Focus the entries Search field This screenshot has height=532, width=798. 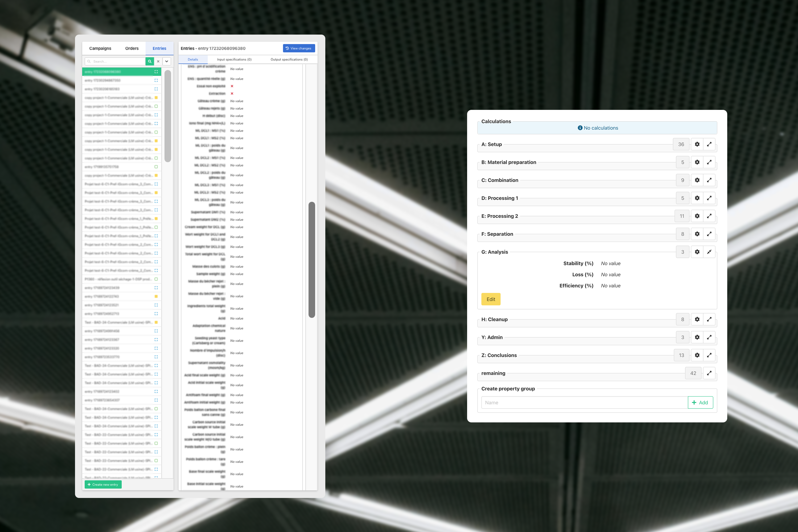[x=115, y=61]
